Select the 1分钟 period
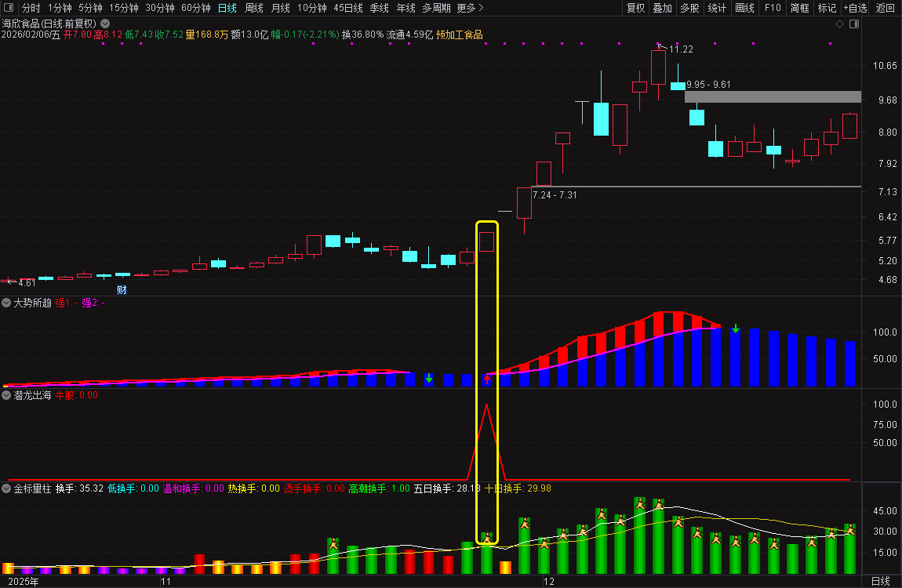902x588 pixels. (x=60, y=8)
